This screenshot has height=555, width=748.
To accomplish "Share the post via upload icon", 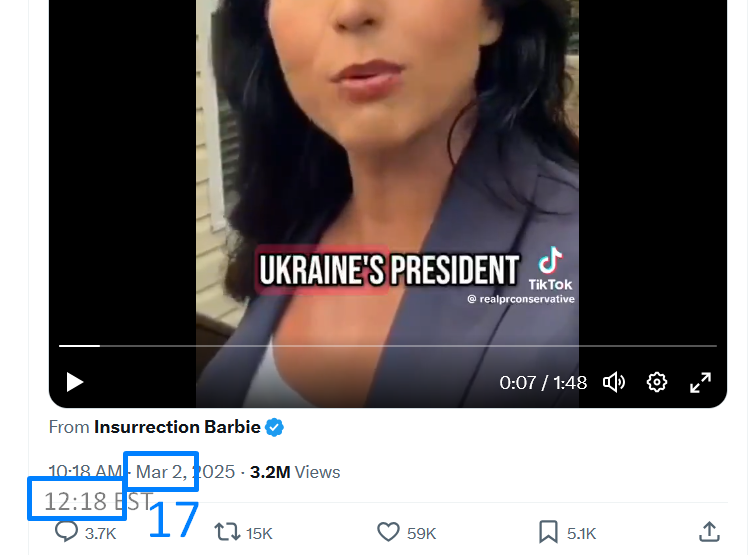I will (709, 532).
